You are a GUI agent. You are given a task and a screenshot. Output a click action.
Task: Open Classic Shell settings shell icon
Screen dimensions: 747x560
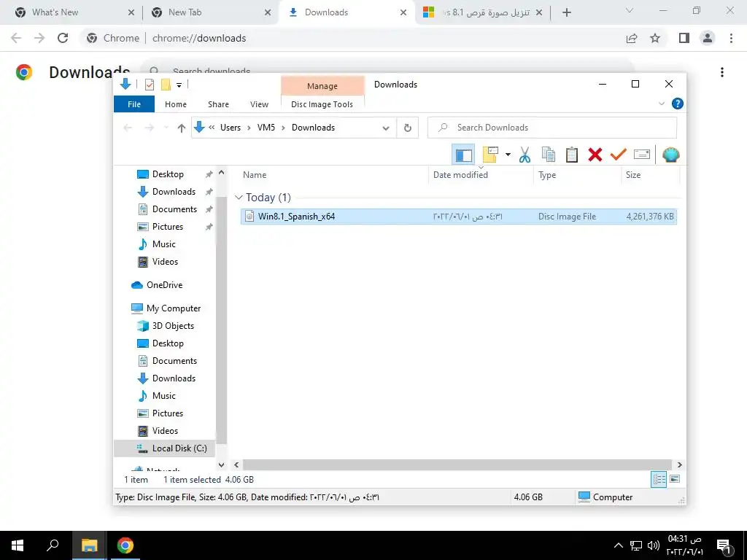(671, 155)
